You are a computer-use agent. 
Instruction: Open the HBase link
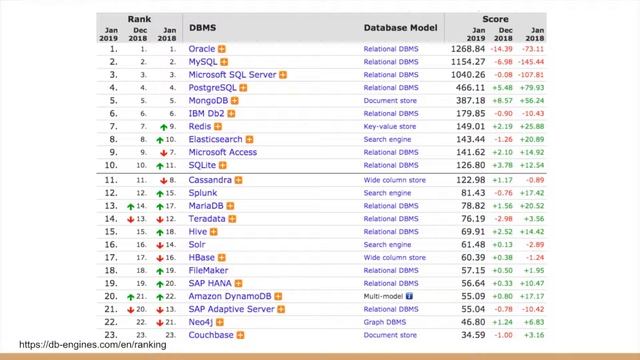[x=201, y=258]
